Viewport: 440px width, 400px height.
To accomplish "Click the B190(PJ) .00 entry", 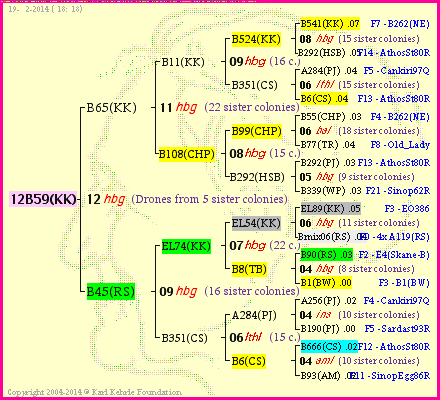I will point(328,329).
